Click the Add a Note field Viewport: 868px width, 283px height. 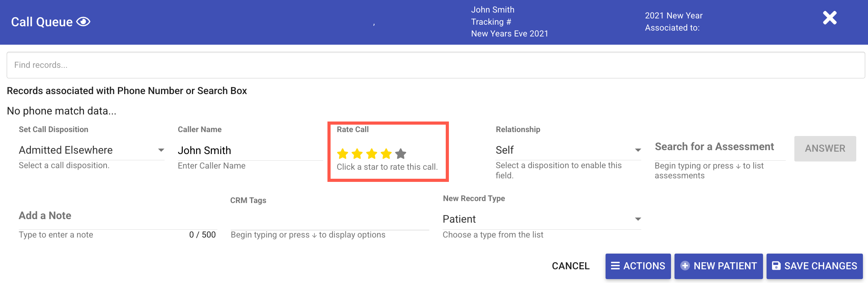click(x=118, y=216)
